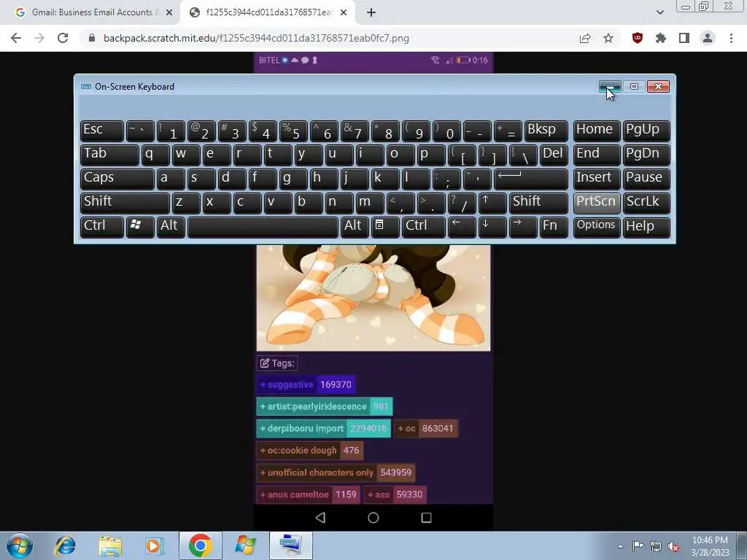Toggle the Alt key left of spacebar
Screen dimensions: 747x560
[171, 227]
